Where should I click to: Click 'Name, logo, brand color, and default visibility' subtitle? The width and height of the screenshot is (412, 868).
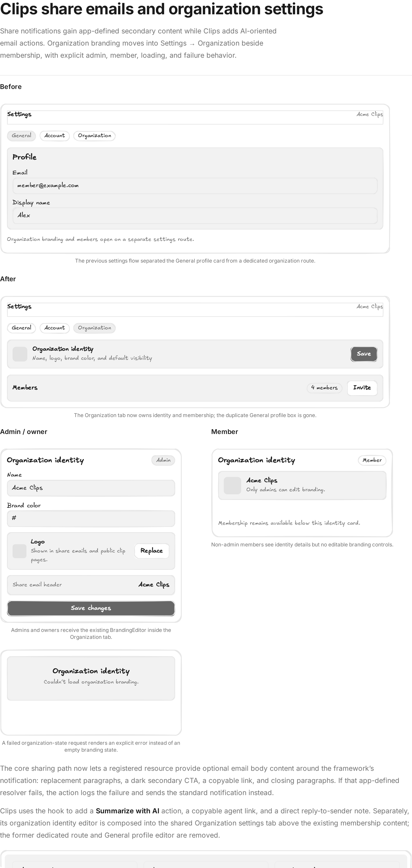[x=92, y=358]
